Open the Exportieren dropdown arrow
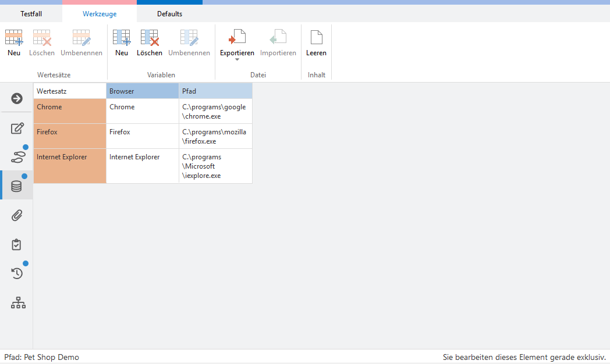610x364 pixels. 237,60
